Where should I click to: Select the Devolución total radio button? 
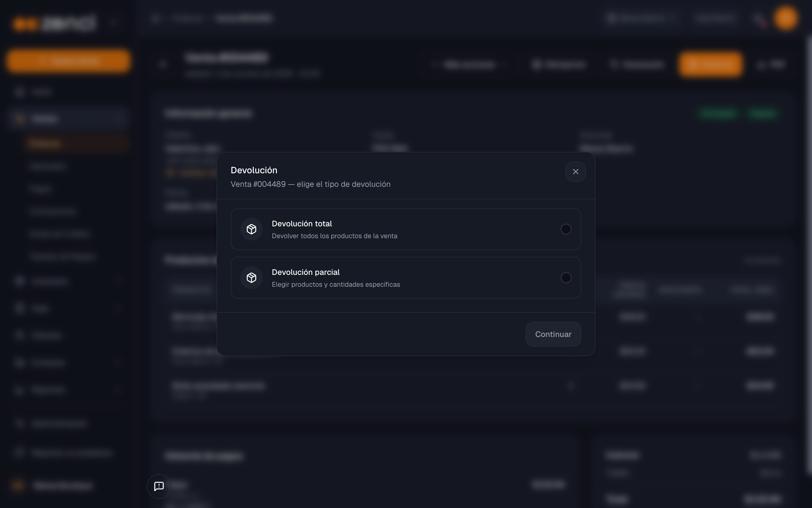click(x=566, y=229)
